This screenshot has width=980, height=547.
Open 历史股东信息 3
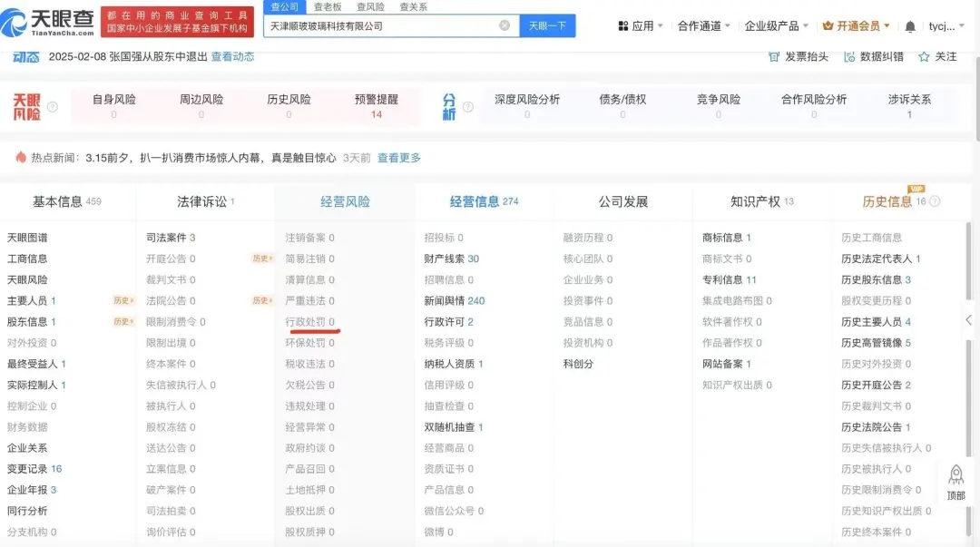[876, 279]
